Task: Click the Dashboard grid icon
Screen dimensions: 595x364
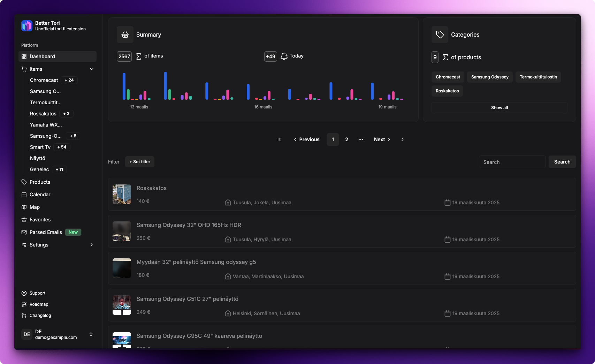Action: (x=24, y=56)
